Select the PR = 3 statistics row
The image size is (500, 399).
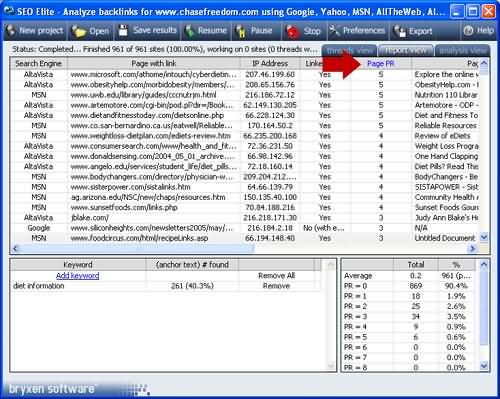410,317
